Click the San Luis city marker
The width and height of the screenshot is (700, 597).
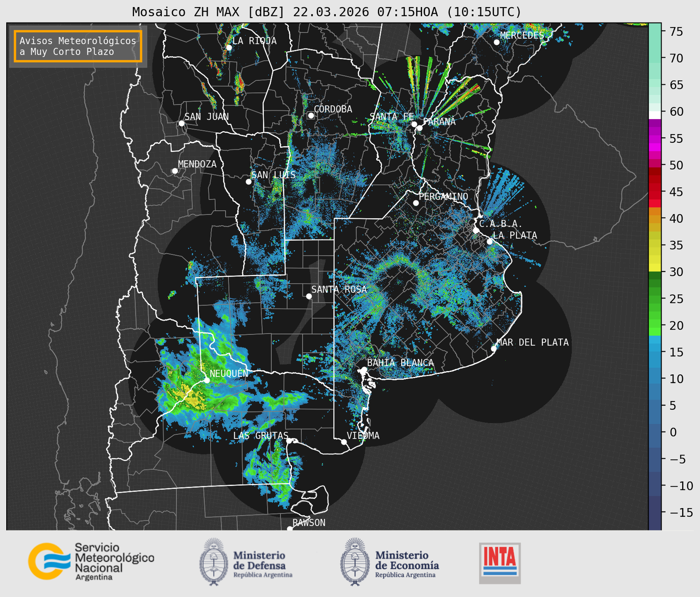249,182
